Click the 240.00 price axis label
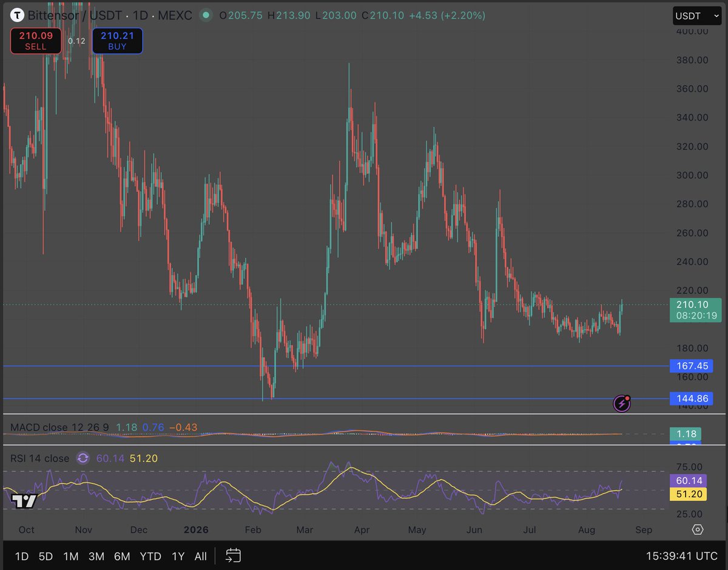The width and height of the screenshot is (728, 570). [x=692, y=262]
